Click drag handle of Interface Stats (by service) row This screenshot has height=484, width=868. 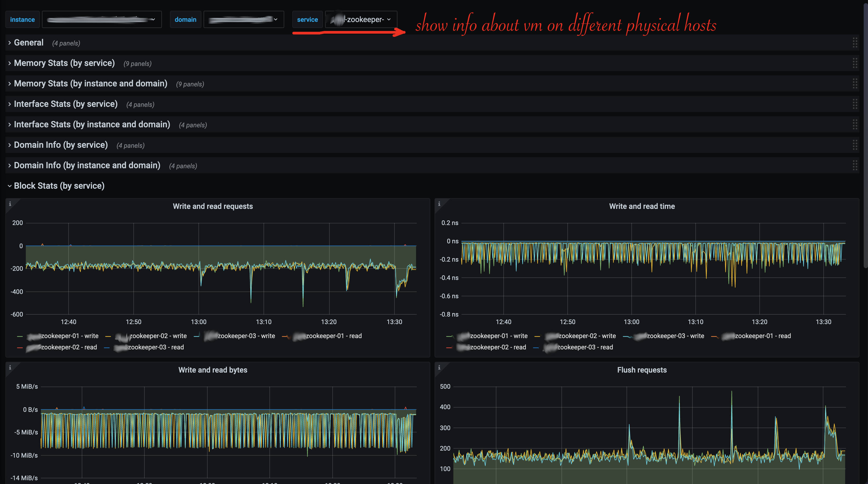[855, 104]
